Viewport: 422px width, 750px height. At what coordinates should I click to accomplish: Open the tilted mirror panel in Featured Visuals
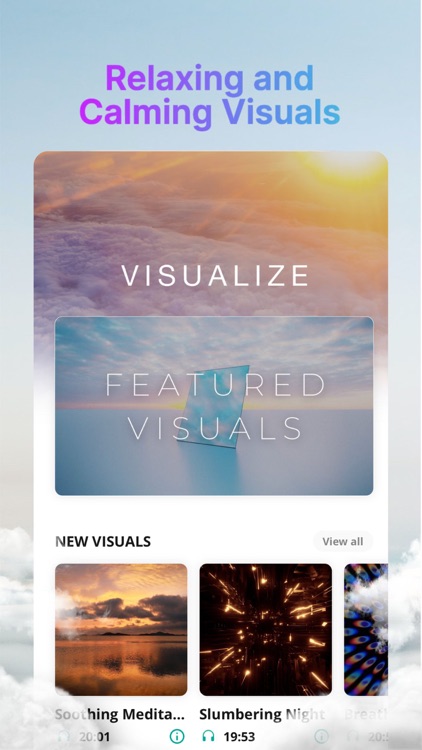214,407
